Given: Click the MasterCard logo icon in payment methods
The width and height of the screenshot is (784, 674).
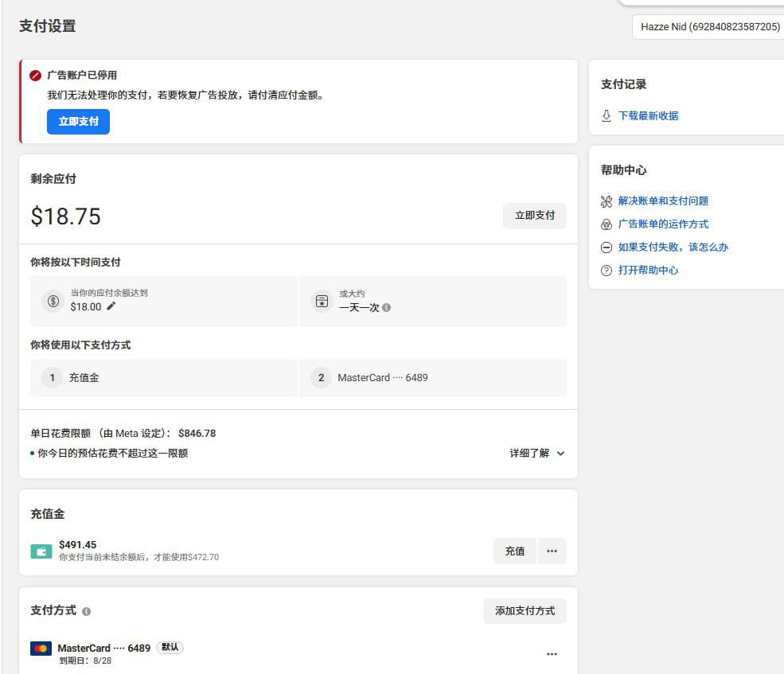Looking at the screenshot, I should pyautogui.click(x=41, y=649).
